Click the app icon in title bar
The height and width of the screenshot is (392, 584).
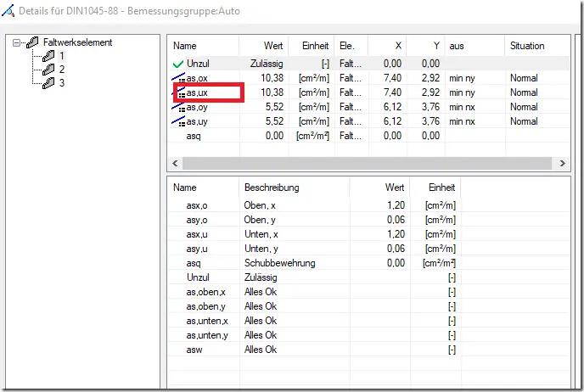8,11
